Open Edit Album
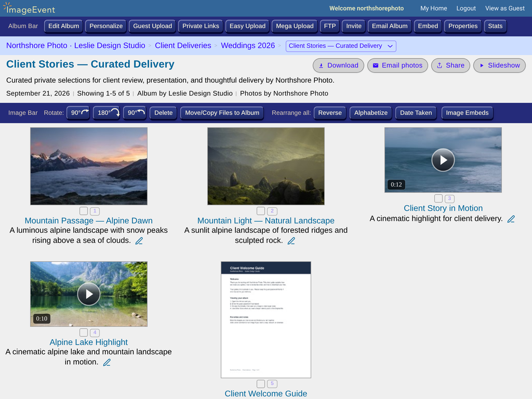This screenshot has height=399, width=532. tap(63, 26)
